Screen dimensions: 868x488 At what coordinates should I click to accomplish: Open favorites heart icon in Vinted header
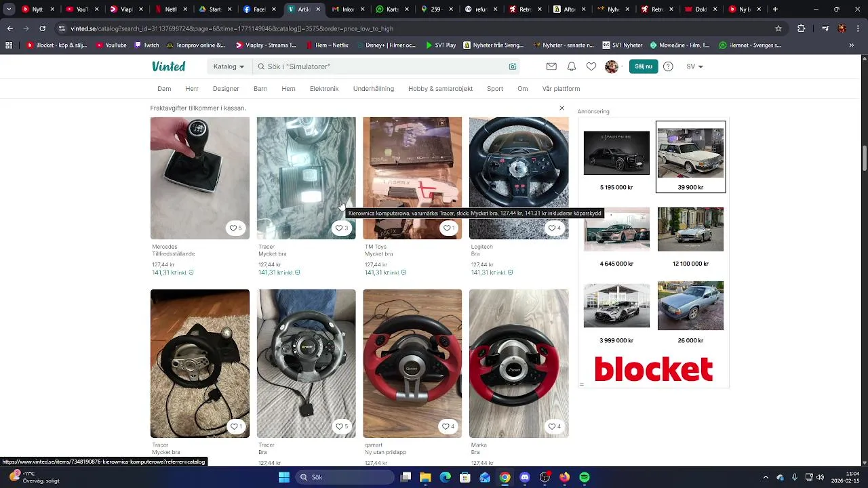[x=591, y=66]
